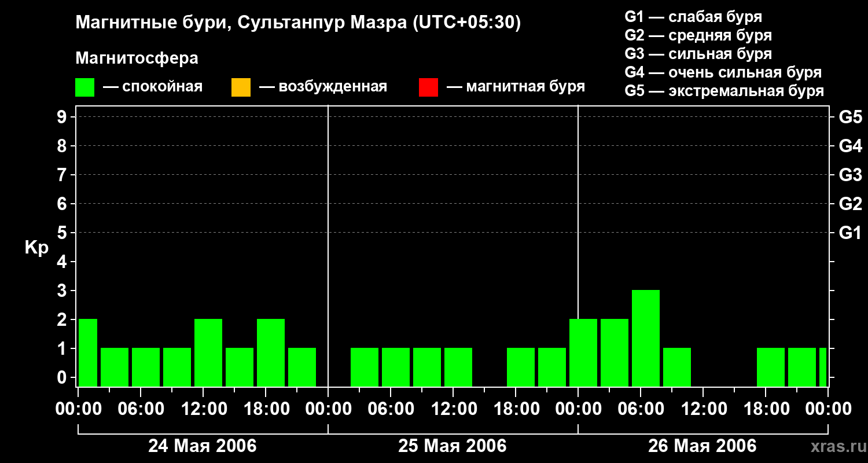Click the 'G1 — слабая буря' legend line
Image resolution: width=868 pixels, height=463 pixels.
tap(693, 17)
